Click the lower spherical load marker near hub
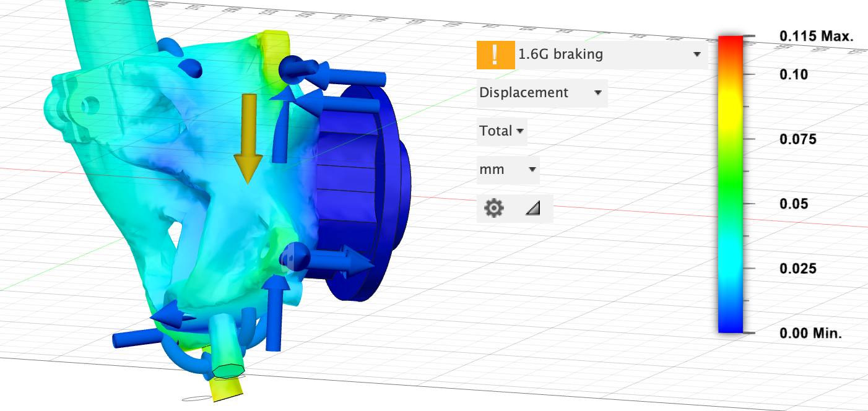868x411 pixels. pos(295,256)
